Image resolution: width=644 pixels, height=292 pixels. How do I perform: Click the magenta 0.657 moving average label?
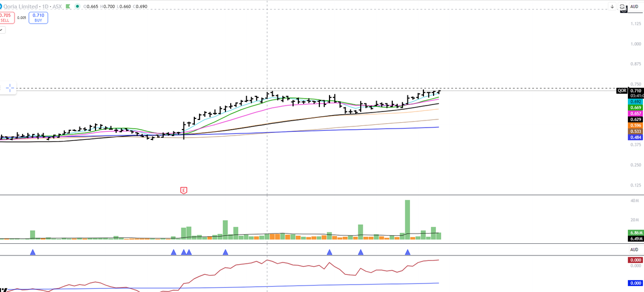point(635,114)
